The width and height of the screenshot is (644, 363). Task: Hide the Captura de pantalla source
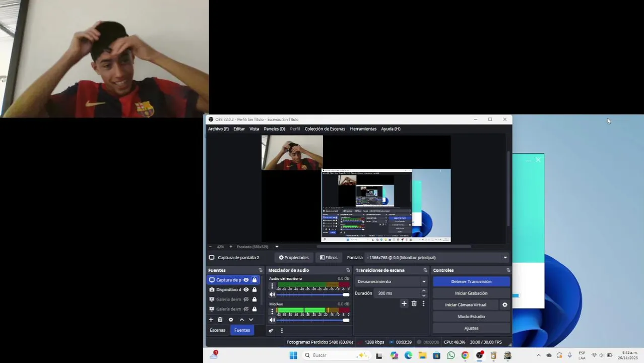246,280
